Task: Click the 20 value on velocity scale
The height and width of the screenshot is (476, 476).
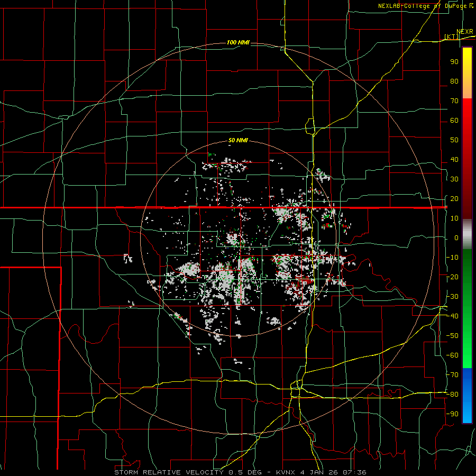Action: pos(454,198)
